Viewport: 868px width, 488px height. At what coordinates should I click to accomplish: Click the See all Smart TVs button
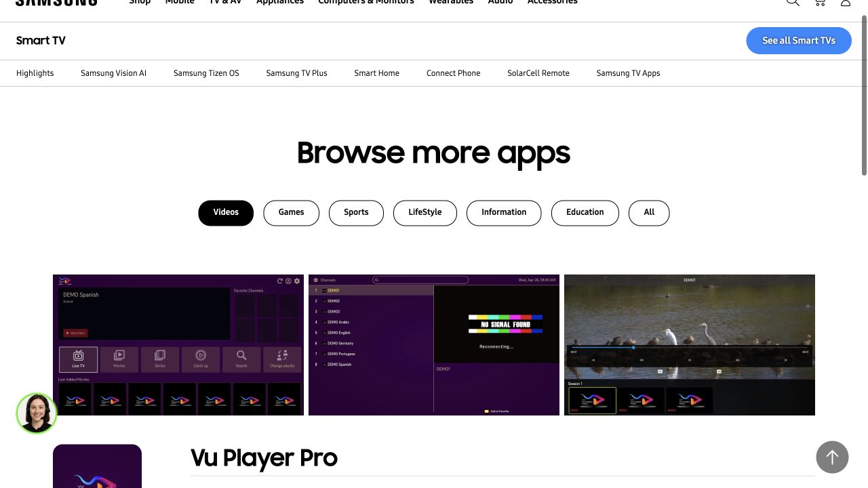point(799,41)
